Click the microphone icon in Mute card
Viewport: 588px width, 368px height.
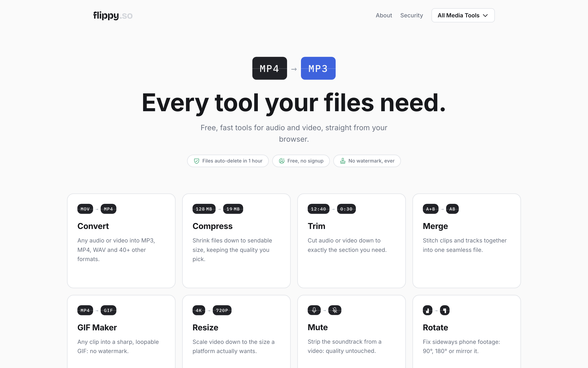(x=314, y=310)
